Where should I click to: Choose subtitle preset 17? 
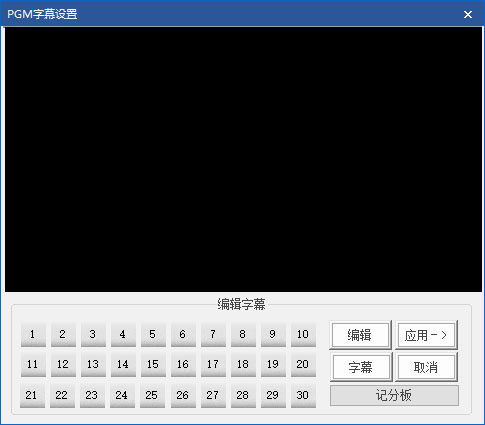[x=213, y=364]
